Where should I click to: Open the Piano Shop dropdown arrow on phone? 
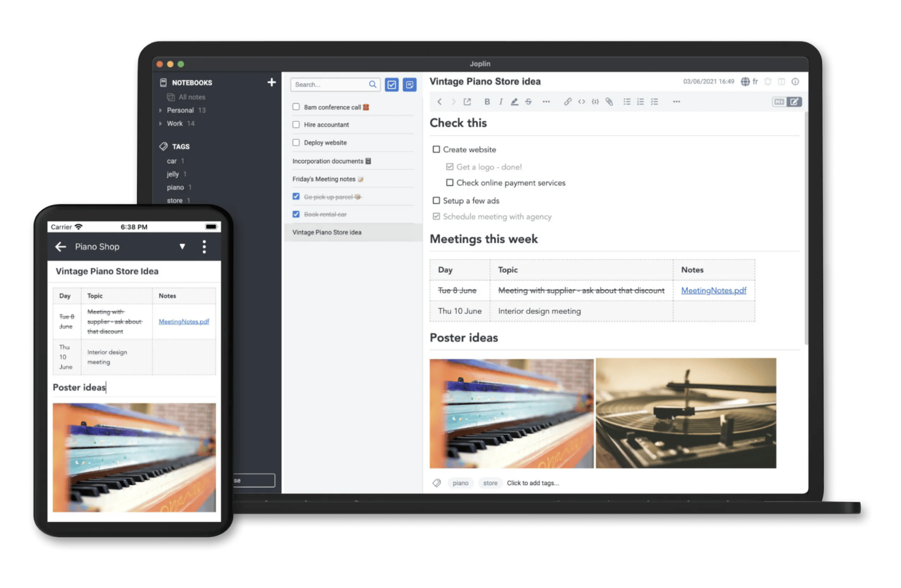click(x=183, y=247)
